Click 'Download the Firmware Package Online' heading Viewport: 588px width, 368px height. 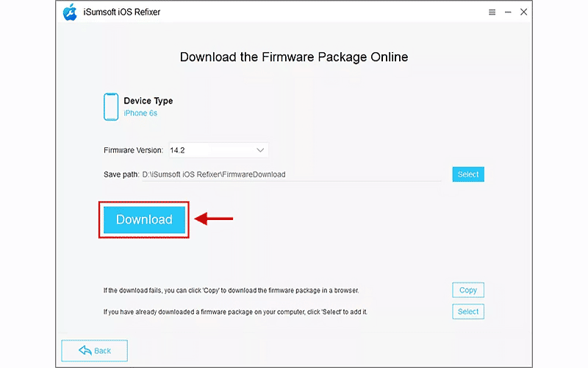tap(293, 57)
